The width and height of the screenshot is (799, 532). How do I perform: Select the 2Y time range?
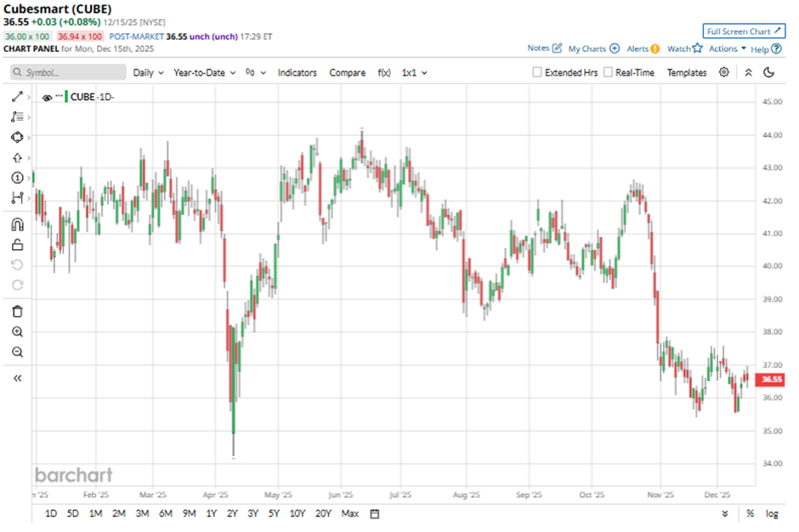tap(232, 513)
